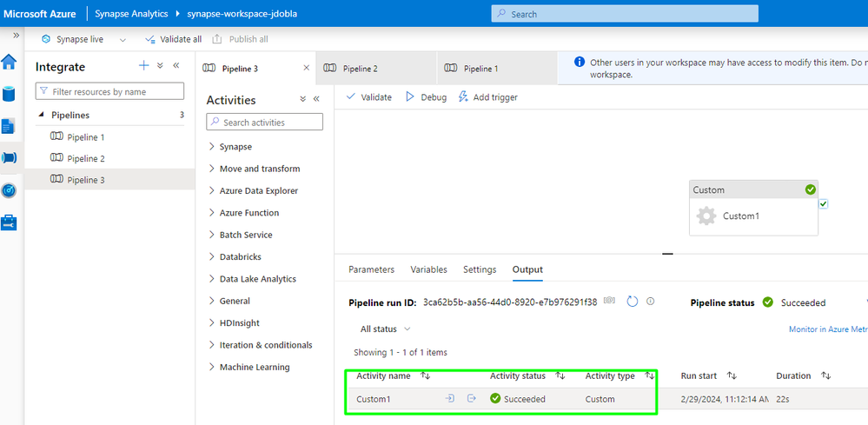Screen dimensions: 868x425
Task: Click Validate all button
Action: pyautogui.click(x=173, y=39)
